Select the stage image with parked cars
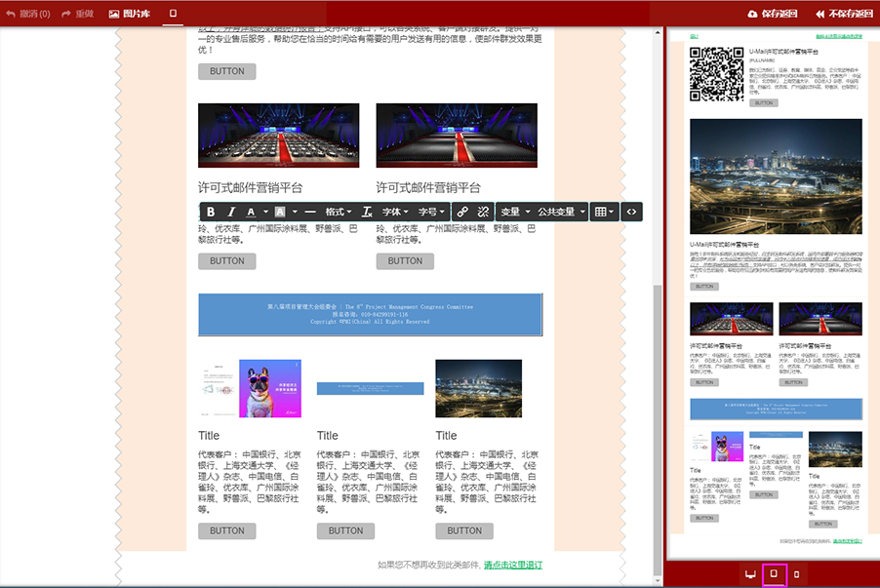The width and height of the screenshot is (880, 588). [278, 136]
